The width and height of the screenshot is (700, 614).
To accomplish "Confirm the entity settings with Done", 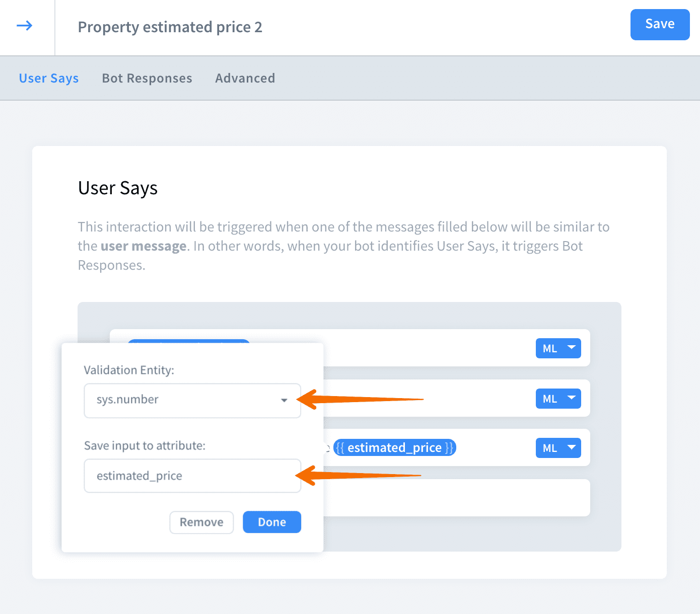I will [x=271, y=522].
